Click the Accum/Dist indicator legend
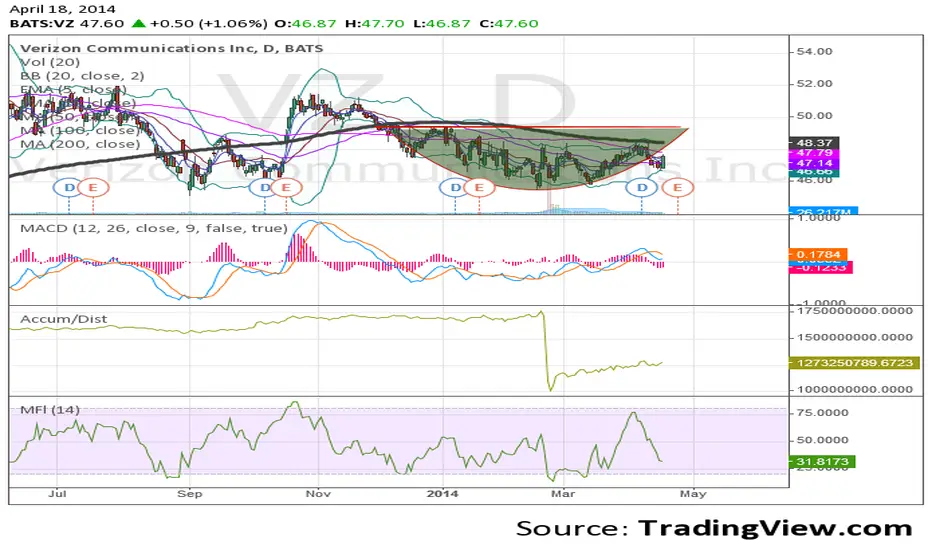This screenshot has width=932, height=550. click(64, 319)
